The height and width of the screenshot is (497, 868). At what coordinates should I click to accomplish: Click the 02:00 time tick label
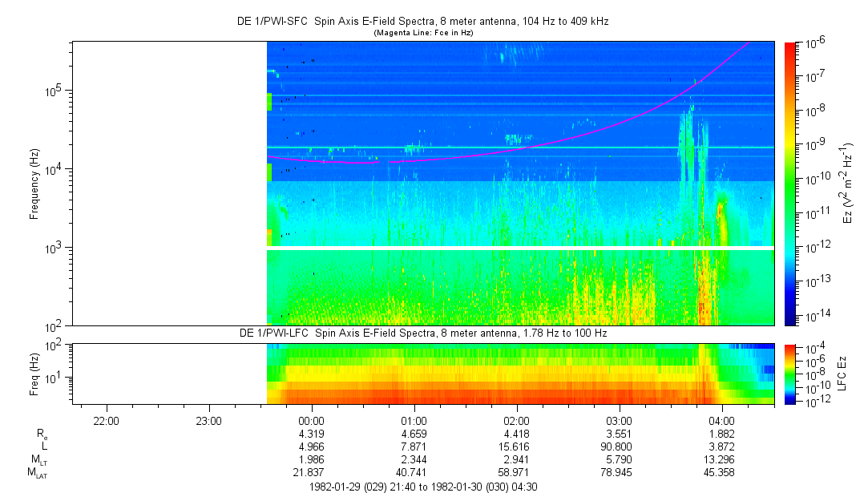516,421
